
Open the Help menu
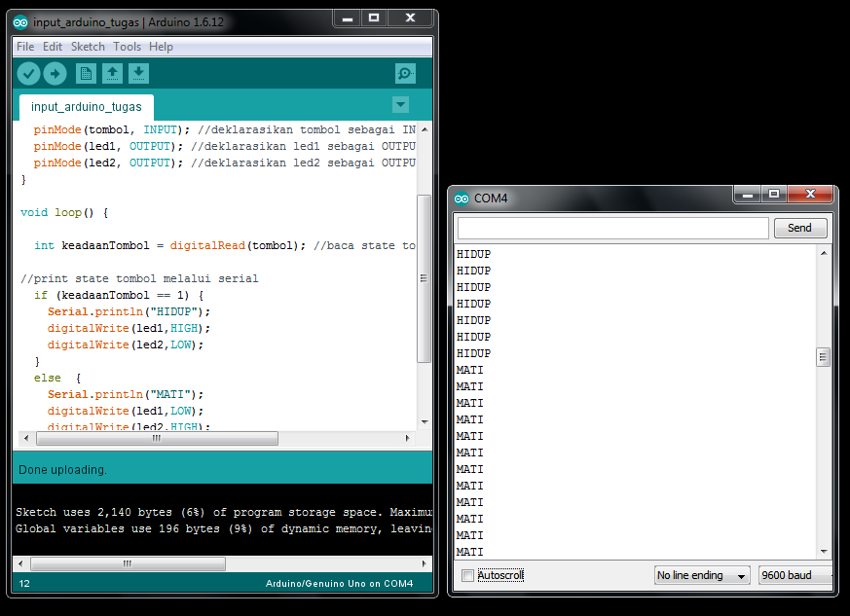pos(161,46)
